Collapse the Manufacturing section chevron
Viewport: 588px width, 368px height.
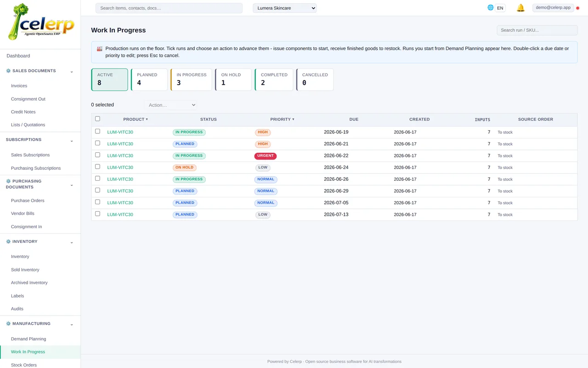[x=72, y=324]
